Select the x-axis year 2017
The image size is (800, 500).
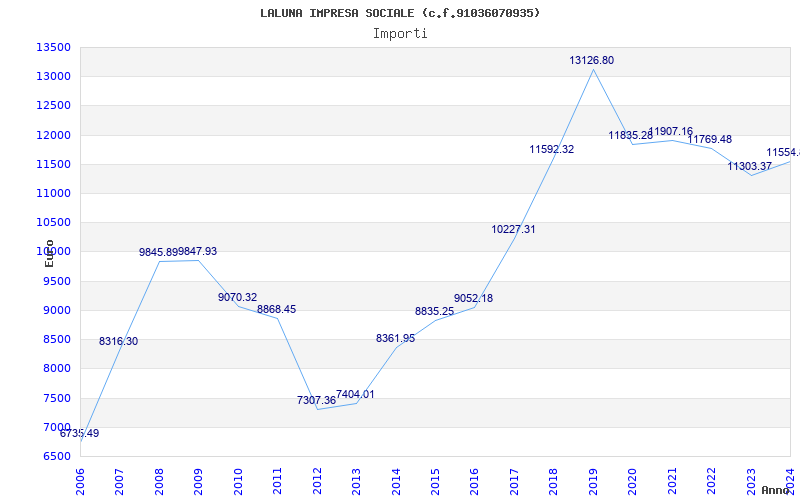(x=514, y=483)
